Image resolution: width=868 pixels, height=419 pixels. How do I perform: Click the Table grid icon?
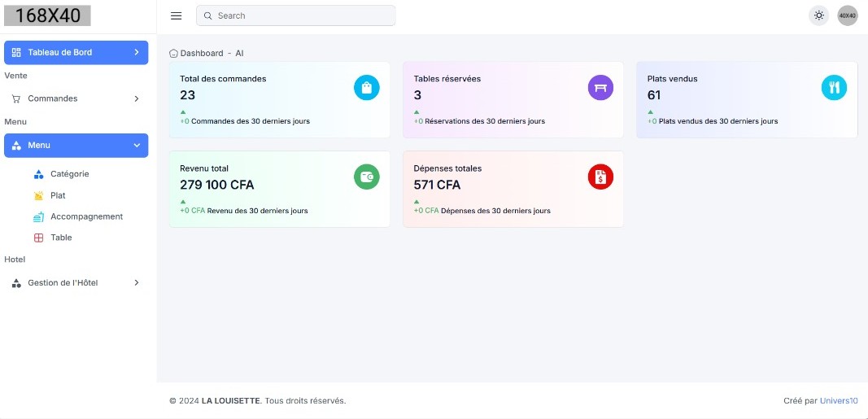pyautogui.click(x=39, y=238)
